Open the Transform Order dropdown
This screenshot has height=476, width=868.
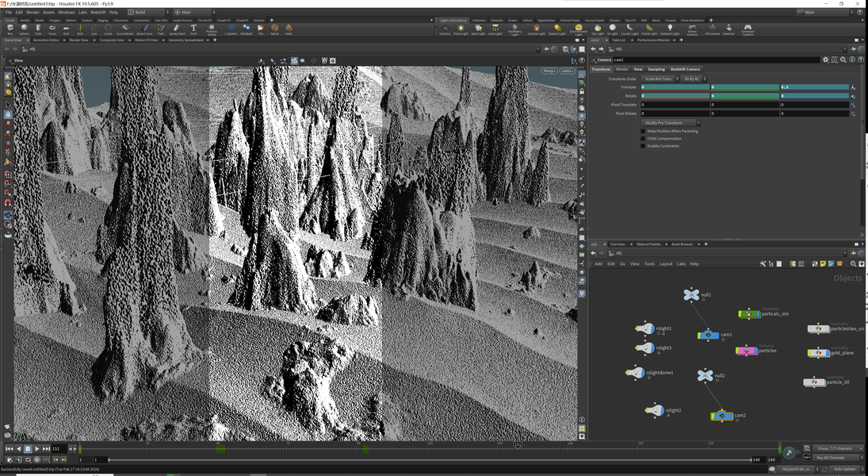tap(660, 79)
